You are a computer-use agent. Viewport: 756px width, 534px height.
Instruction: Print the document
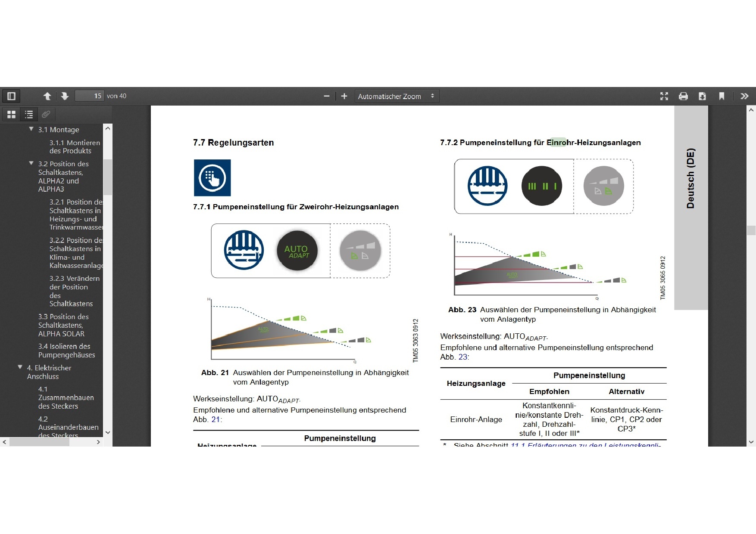point(683,96)
